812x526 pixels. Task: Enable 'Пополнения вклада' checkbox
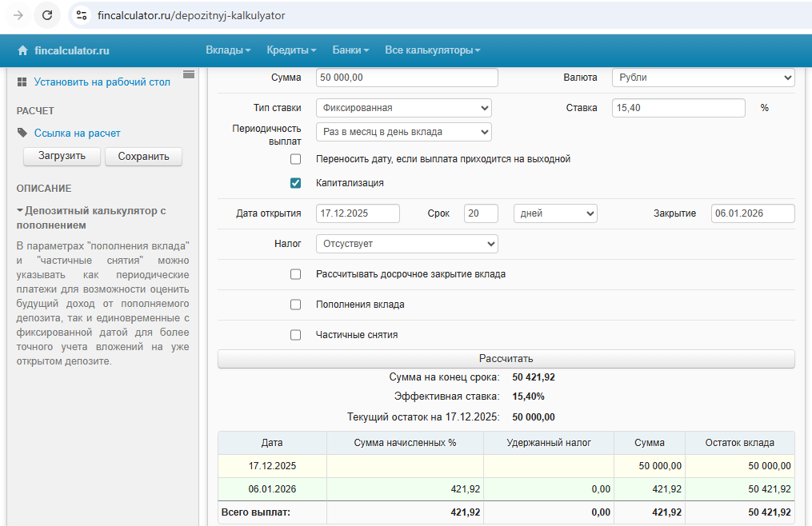pyautogui.click(x=295, y=305)
